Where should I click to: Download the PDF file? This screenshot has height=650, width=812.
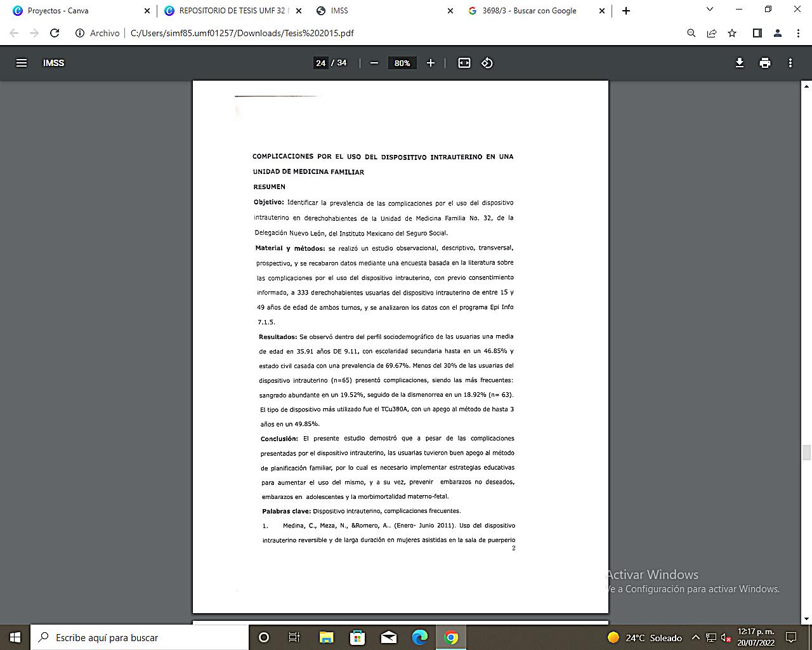coord(740,63)
